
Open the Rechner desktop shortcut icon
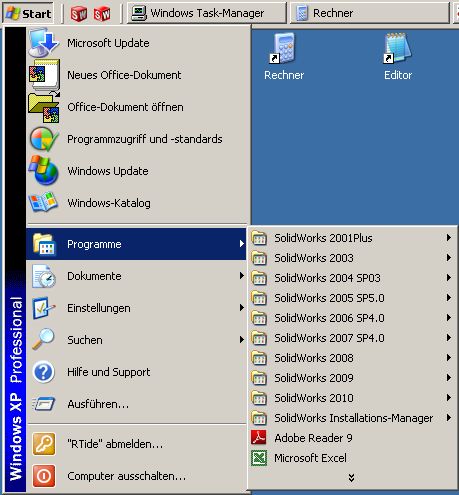[x=283, y=48]
